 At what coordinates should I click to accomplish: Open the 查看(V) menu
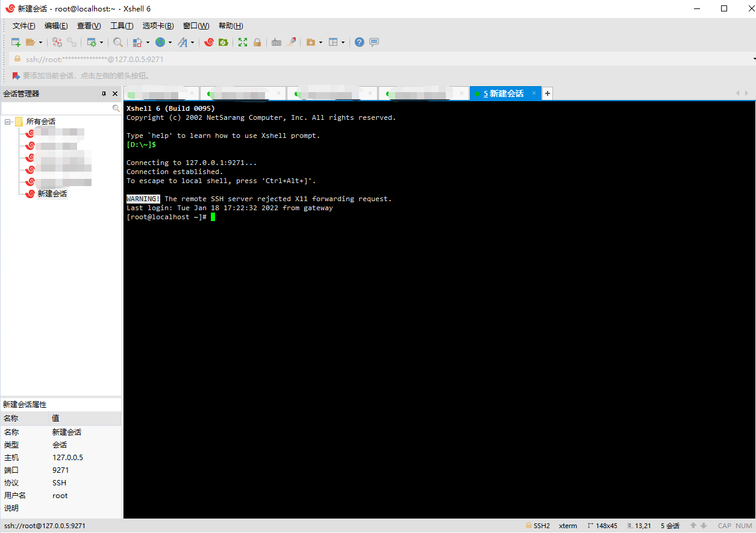click(x=89, y=26)
